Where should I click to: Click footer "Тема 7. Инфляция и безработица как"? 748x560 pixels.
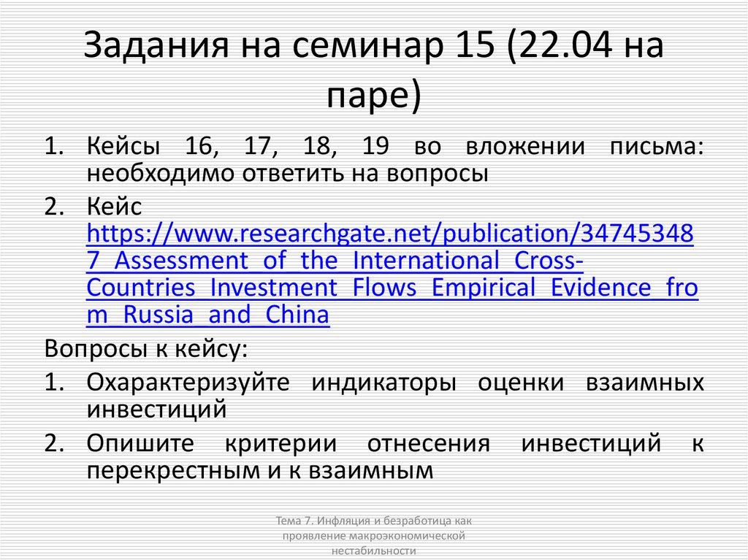(373, 521)
